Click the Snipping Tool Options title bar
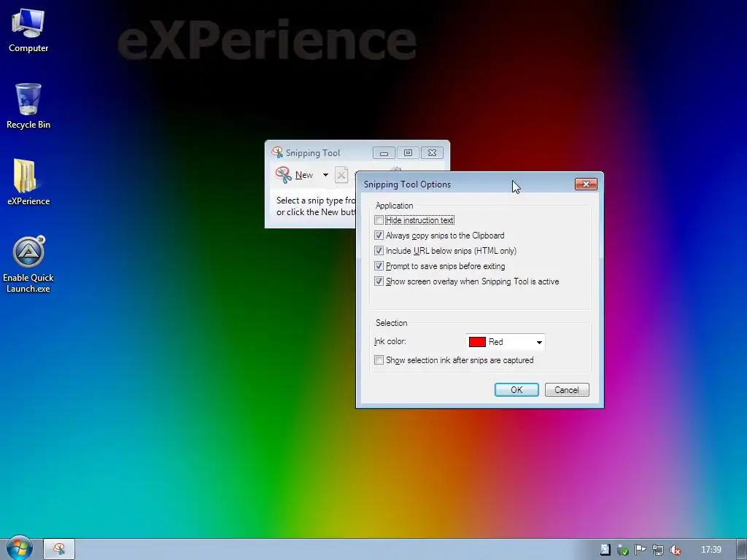Screen dimensions: 747x560 467,184
